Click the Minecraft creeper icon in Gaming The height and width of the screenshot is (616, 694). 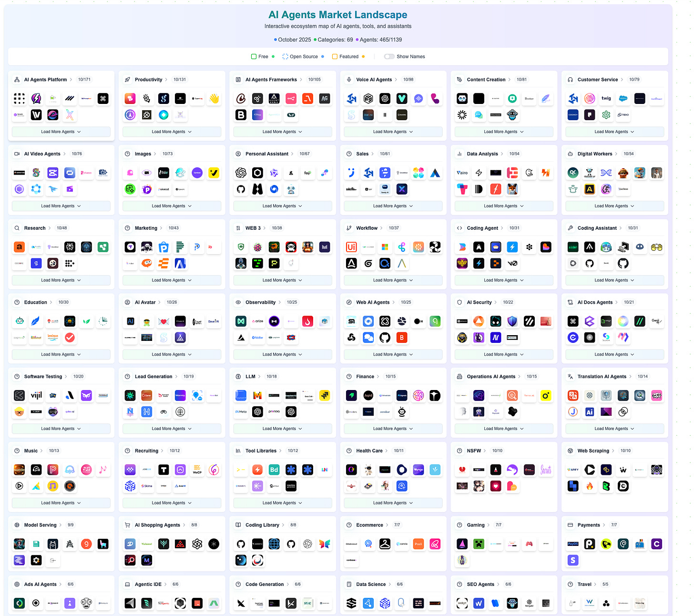coord(479,544)
